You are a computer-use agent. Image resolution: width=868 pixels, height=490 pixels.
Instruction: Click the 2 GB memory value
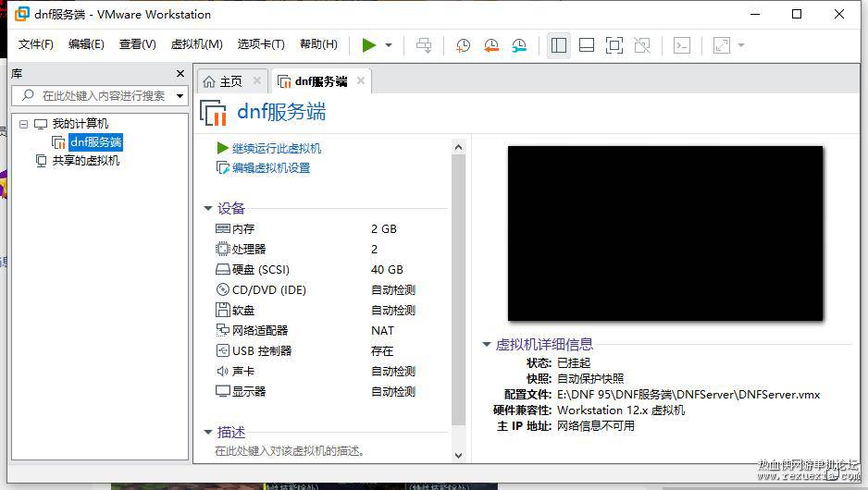tap(384, 229)
